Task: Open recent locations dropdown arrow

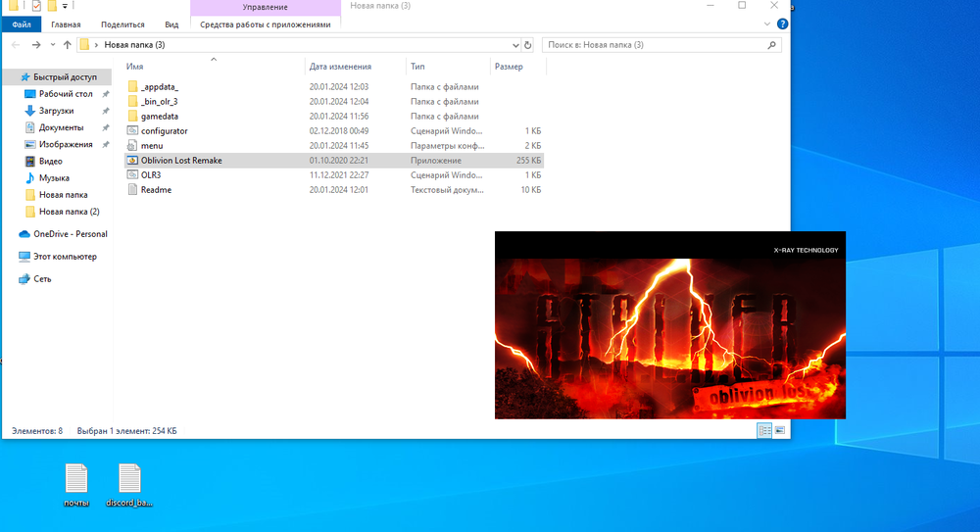Action: pyautogui.click(x=52, y=45)
